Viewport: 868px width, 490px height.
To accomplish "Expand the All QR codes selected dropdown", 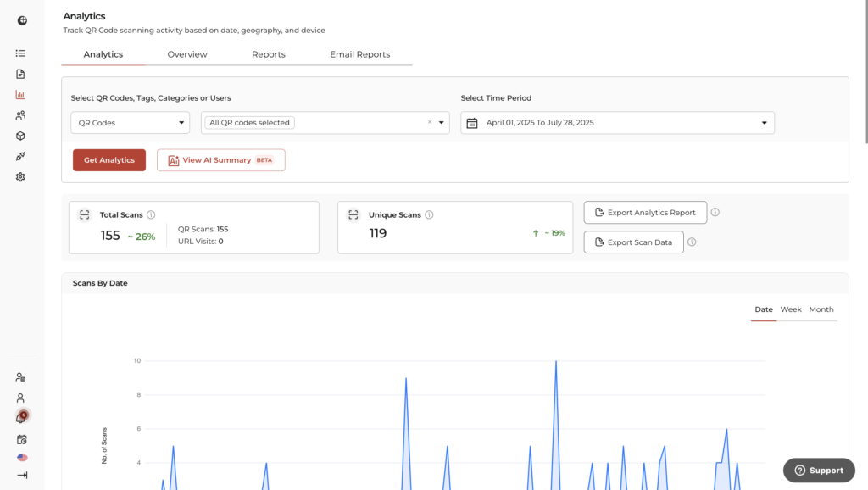I will [x=441, y=122].
